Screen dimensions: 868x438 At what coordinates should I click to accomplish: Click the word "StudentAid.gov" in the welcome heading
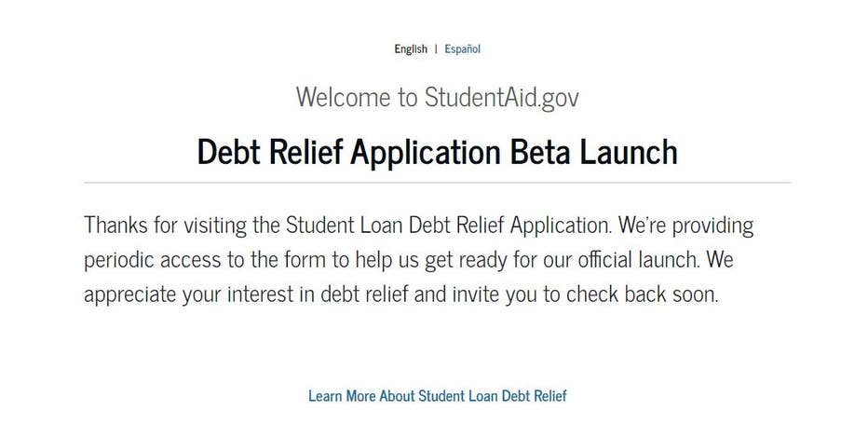click(502, 98)
